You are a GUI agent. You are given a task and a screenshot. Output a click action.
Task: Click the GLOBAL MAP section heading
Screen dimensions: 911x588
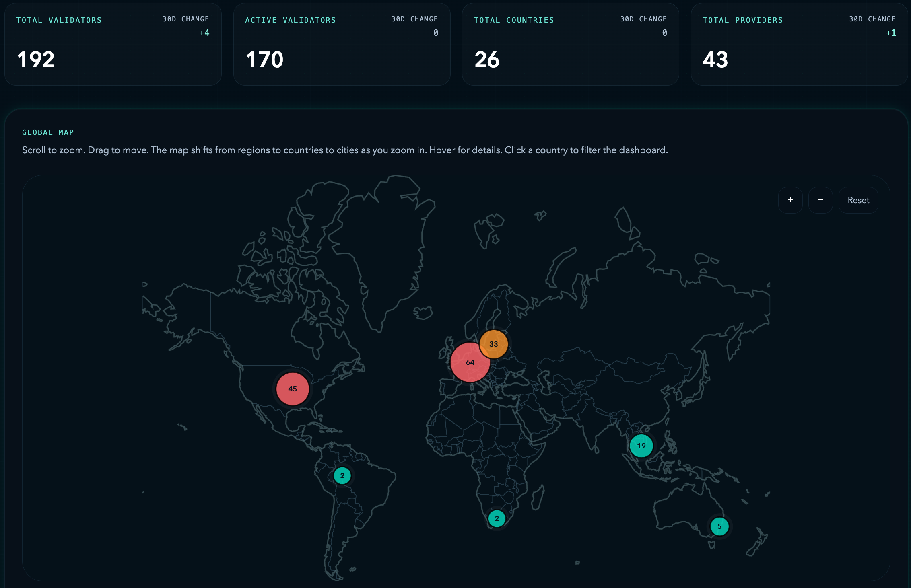click(48, 132)
